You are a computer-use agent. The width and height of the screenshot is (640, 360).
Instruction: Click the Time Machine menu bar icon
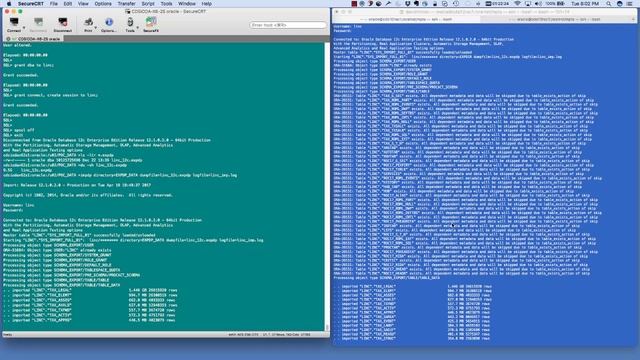coord(456,4)
